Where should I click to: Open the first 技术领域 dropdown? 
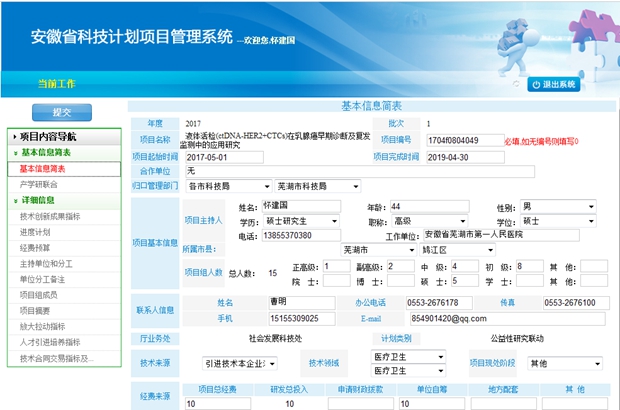pyautogui.click(x=408, y=357)
